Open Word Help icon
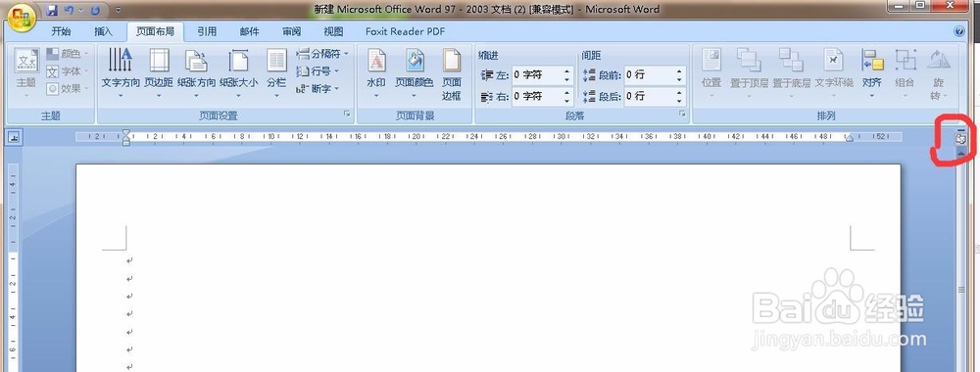Screen dimensions: 980x372 pos(959,31)
